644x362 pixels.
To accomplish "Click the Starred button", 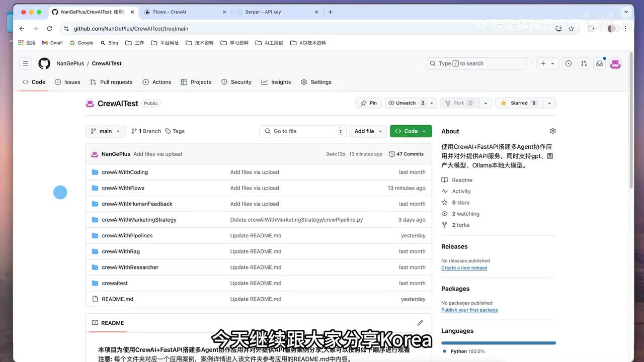I will (x=519, y=103).
